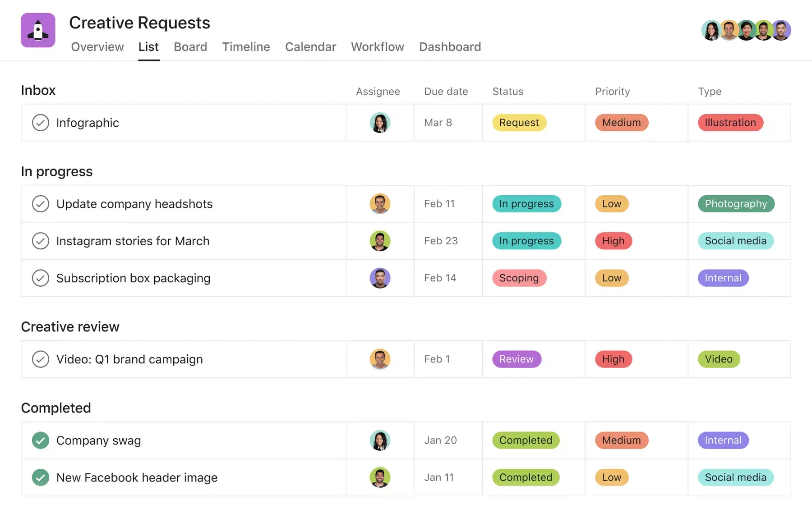Screen dimensions: 812x518
Task: Open Photography type pill on headshots task
Action: pos(736,204)
